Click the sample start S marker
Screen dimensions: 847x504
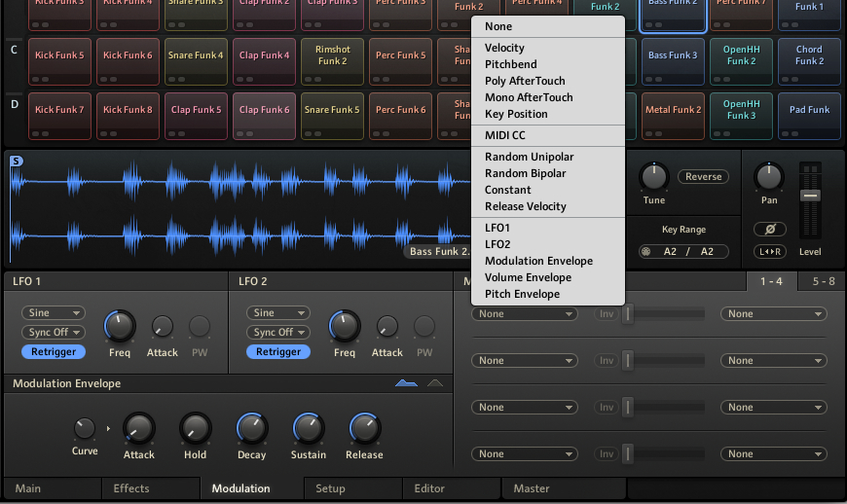point(17,161)
